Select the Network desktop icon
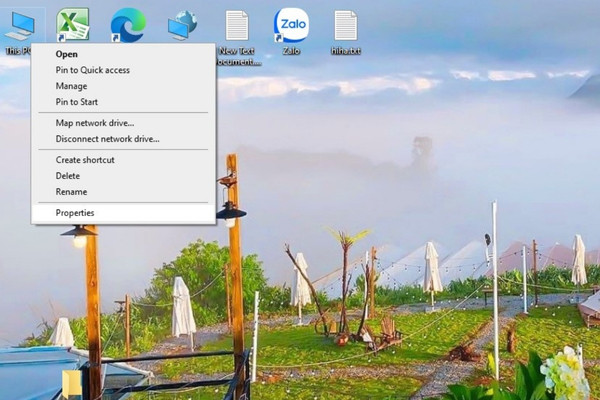The height and width of the screenshot is (400, 600). click(x=183, y=25)
